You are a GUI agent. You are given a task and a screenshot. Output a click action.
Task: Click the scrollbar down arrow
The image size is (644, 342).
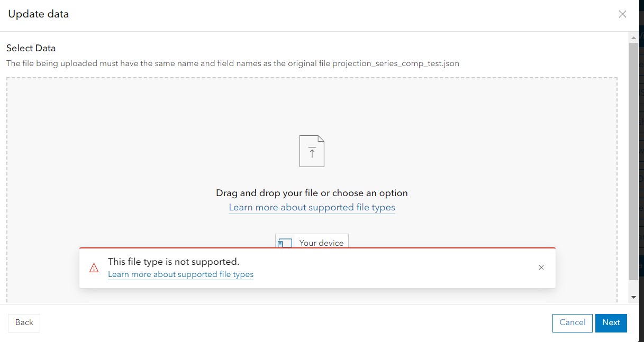point(633,298)
